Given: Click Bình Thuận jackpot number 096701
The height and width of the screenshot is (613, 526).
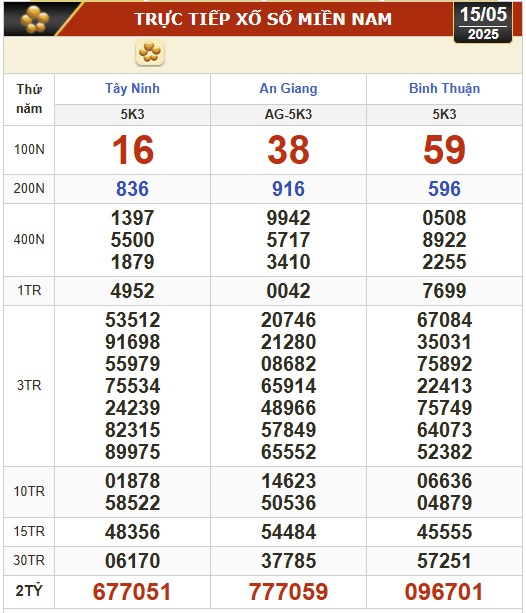Looking at the screenshot, I should (x=444, y=591).
